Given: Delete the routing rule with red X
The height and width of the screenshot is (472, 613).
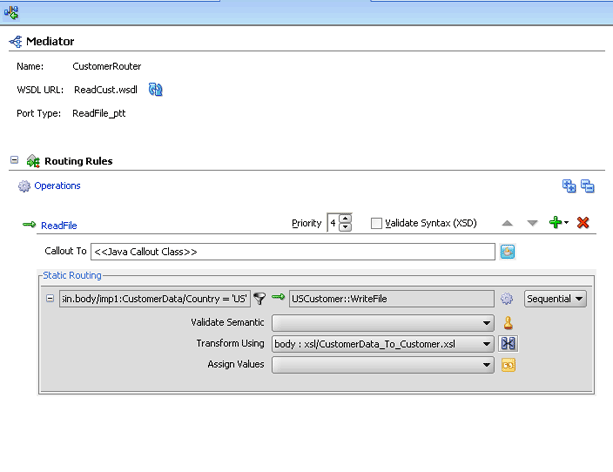Looking at the screenshot, I should (583, 223).
